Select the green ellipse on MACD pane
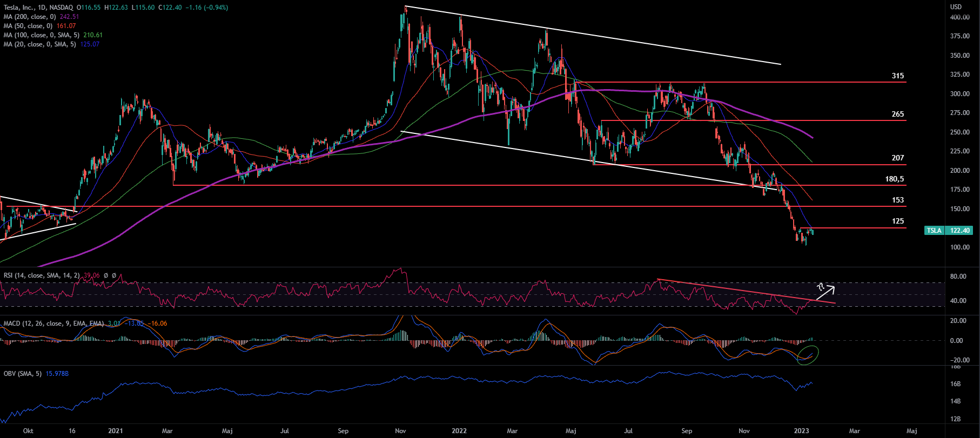The width and height of the screenshot is (980, 438). (808, 355)
